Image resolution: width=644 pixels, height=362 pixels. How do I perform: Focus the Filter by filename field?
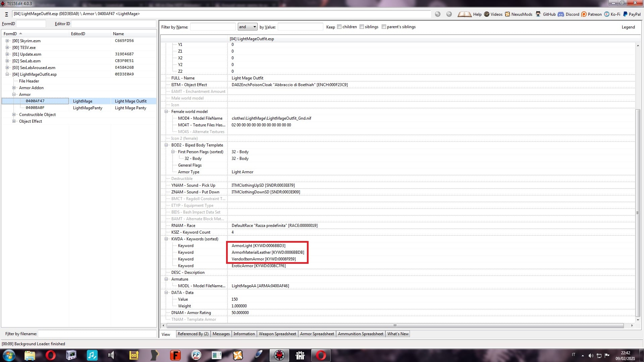pyautogui.click(x=97, y=334)
